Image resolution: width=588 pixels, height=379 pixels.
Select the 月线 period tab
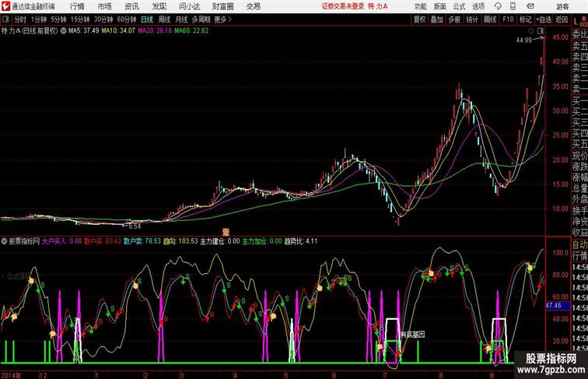181,19
